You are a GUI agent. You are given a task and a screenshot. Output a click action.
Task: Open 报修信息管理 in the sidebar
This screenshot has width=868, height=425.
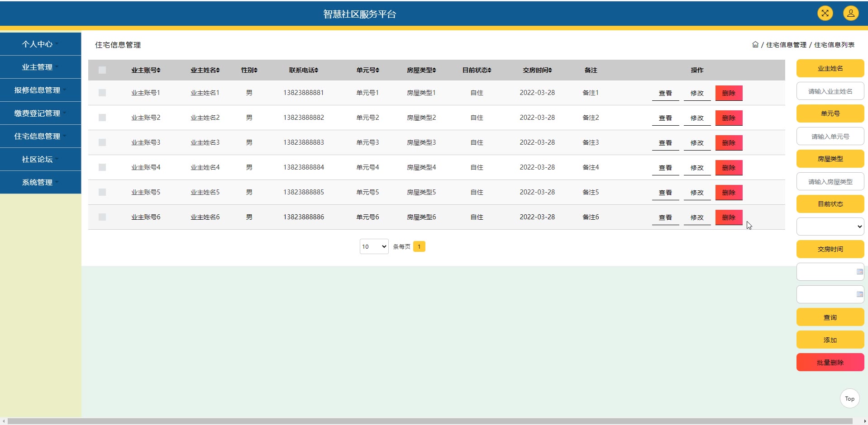pos(40,90)
